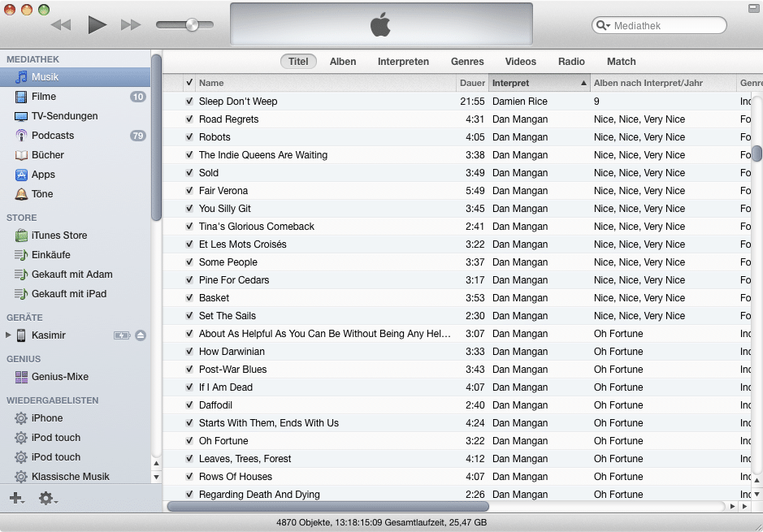This screenshot has height=532, width=763.
Task: Switch to the Radio tab
Action: (571, 61)
